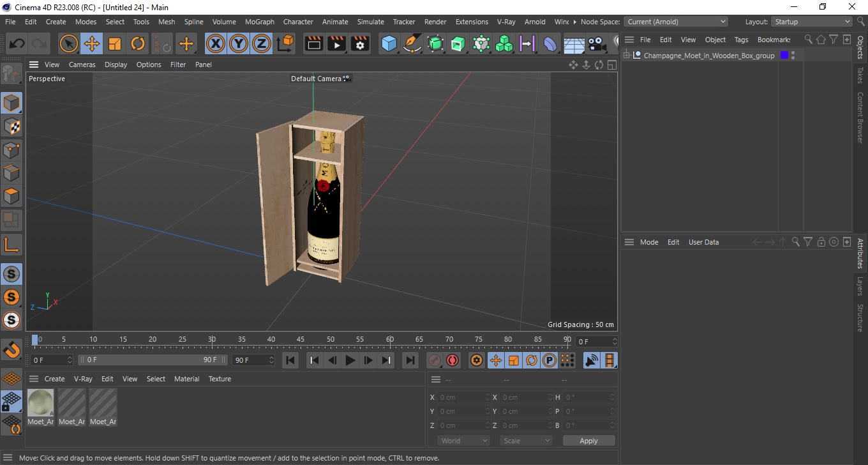868x465 pixels.
Task: Switch to the Content Browser side tab
Action: [x=860, y=118]
